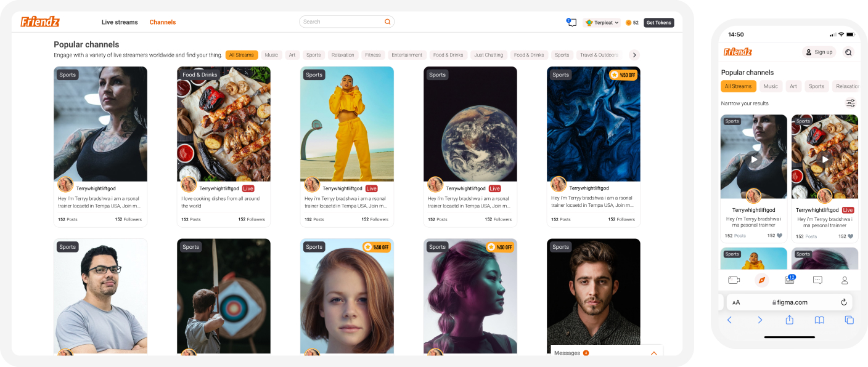Open the Channels nav tab
This screenshot has width=868, height=367.
pyautogui.click(x=163, y=22)
